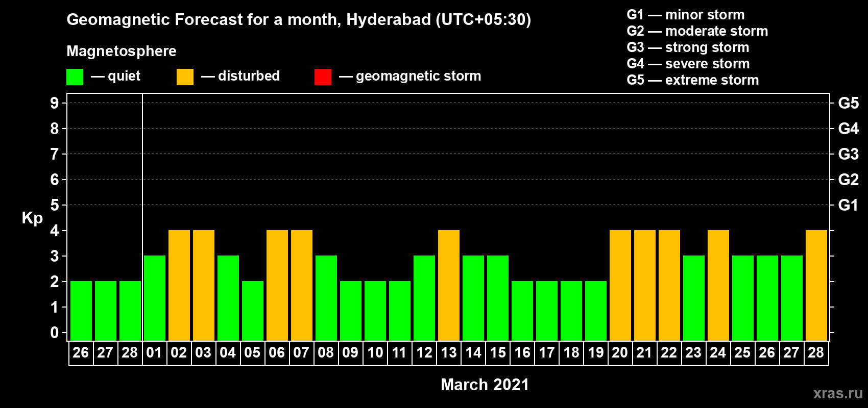
Task: Select the green bar for March 05
Action: point(253,311)
